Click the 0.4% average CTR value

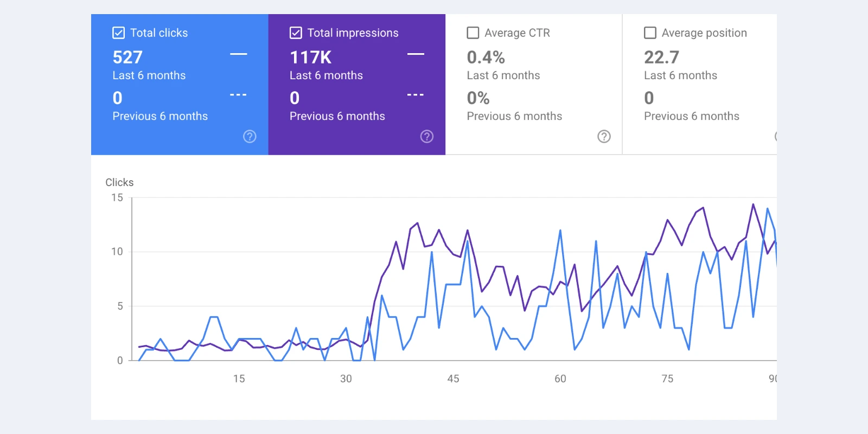pos(486,58)
